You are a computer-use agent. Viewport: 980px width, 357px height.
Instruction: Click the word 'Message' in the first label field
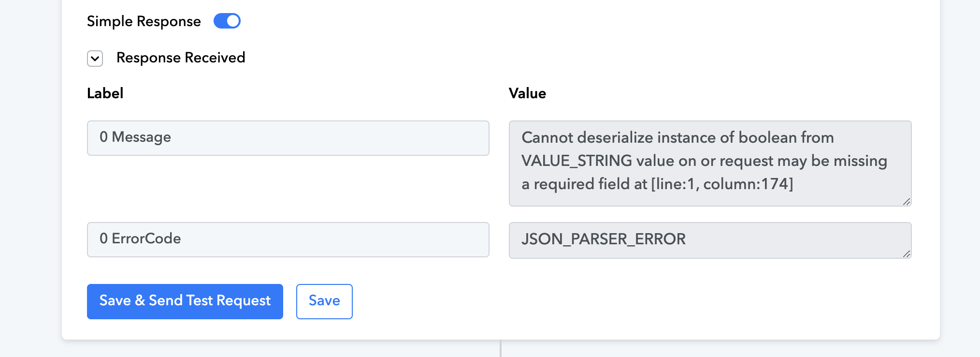click(141, 137)
